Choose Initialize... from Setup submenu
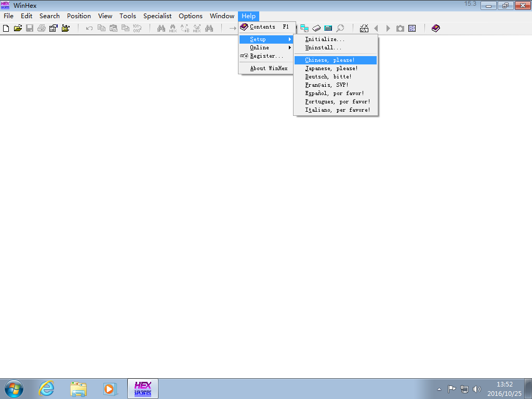The width and height of the screenshot is (532, 399). pyautogui.click(x=336, y=39)
